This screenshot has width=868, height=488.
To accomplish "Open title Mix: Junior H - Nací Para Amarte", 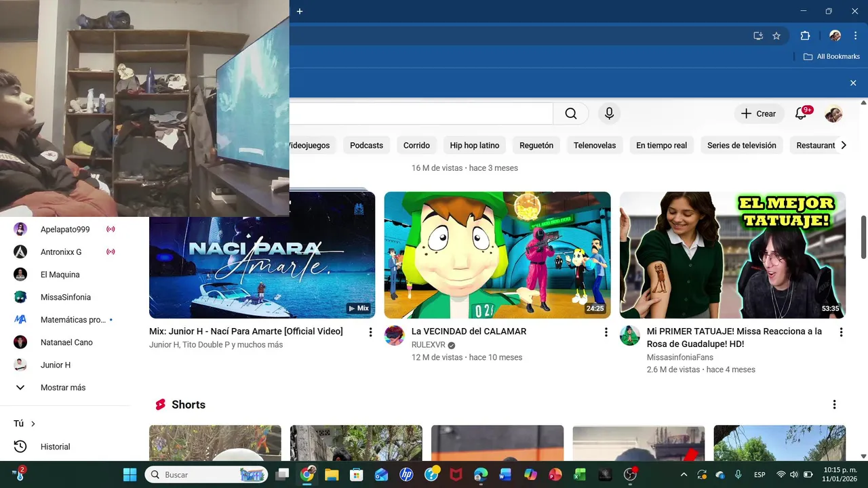I will (x=246, y=331).
